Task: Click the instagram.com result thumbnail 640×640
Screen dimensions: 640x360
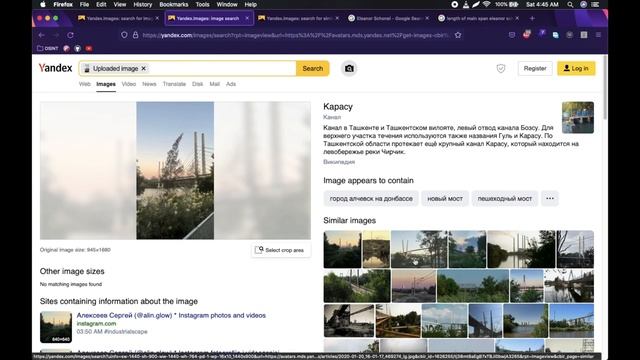Action: [56, 327]
